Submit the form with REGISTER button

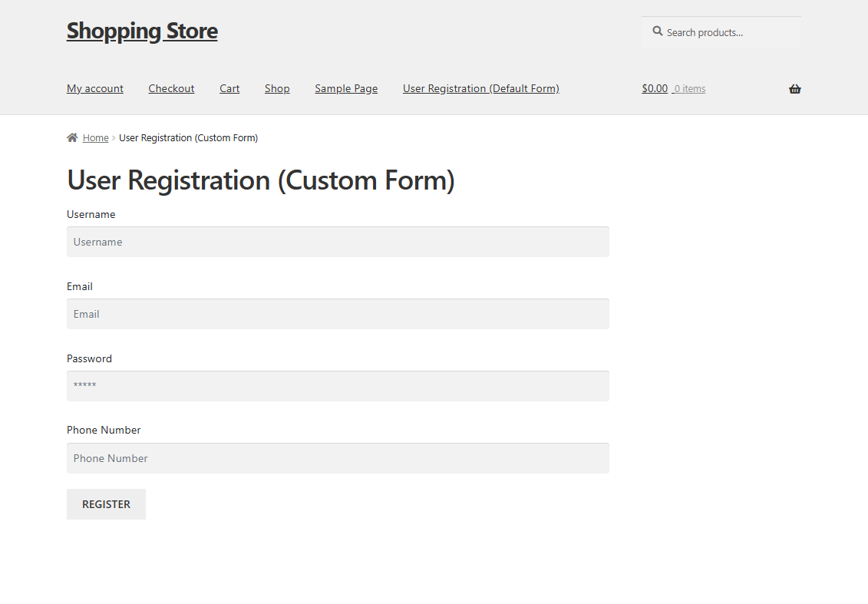point(106,504)
